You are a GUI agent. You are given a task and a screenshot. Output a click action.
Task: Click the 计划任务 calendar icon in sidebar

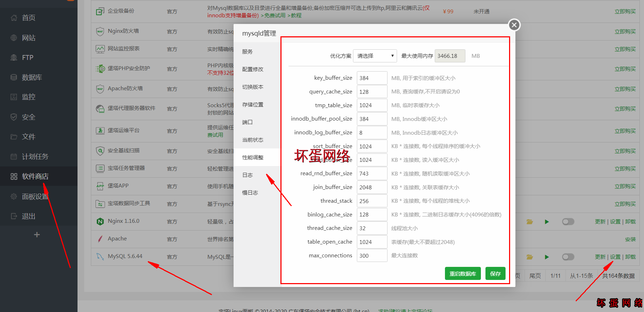coord(14,157)
